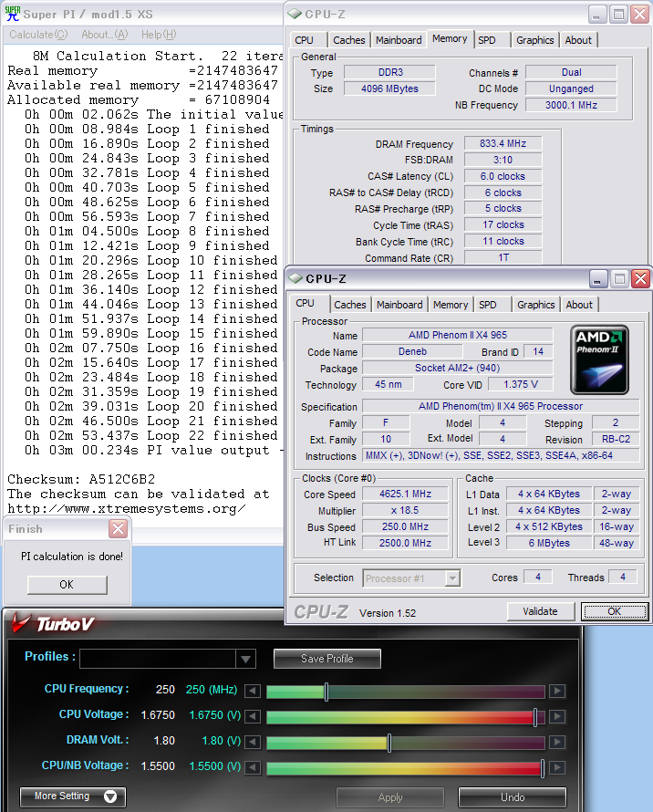Click the CPU-Z Memory window title icon
This screenshot has height=812, width=653.
coord(295,14)
